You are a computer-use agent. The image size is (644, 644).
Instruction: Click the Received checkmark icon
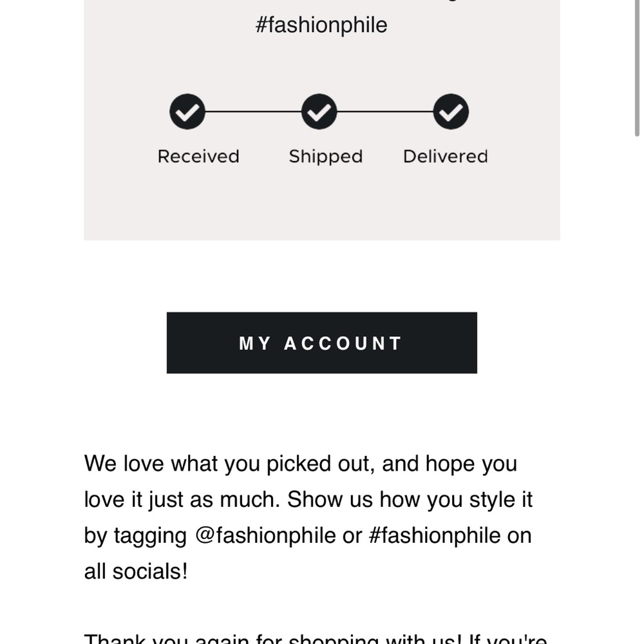click(187, 111)
